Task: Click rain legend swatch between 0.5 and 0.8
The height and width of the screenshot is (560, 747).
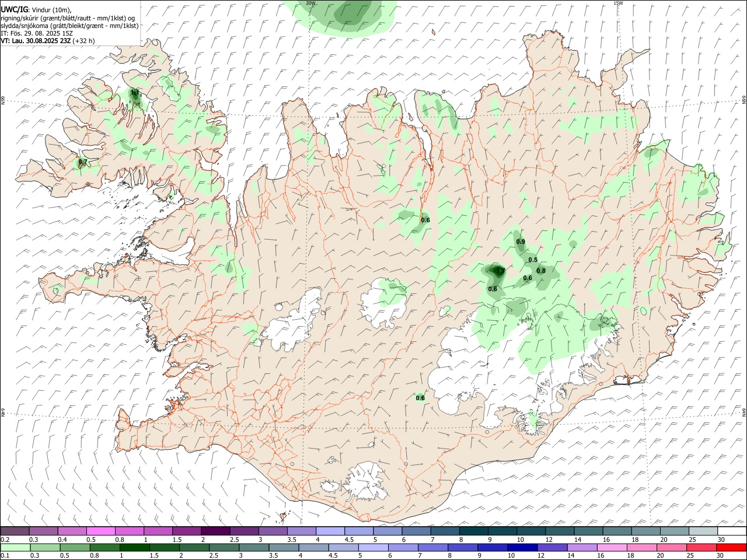Action: (75, 547)
